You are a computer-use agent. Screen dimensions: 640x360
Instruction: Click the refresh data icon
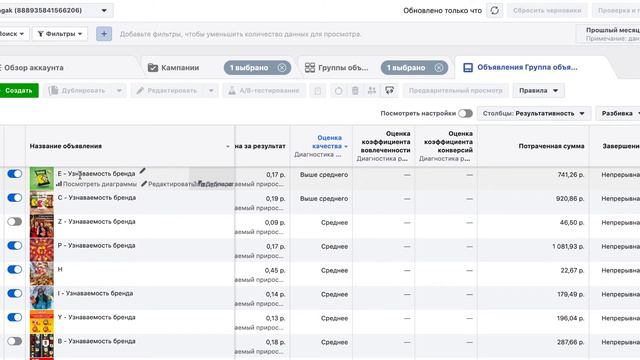tap(494, 11)
